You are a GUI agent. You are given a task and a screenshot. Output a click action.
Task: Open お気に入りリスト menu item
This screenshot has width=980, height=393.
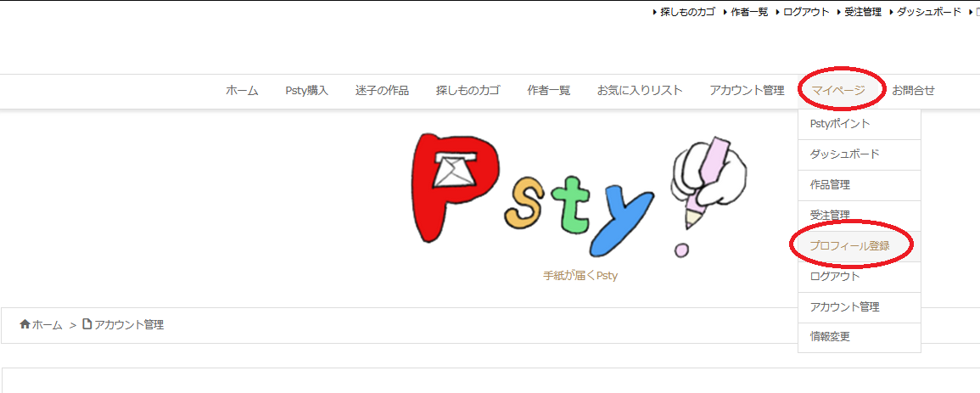click(640, 91)
